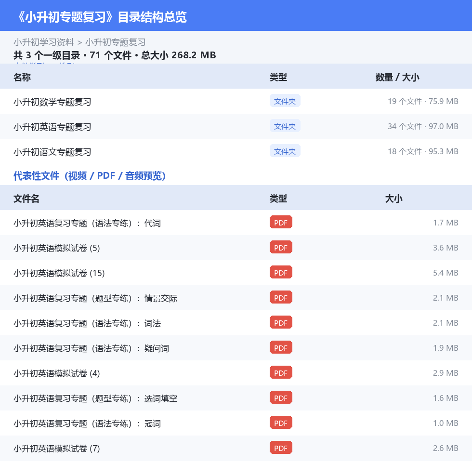This screenshot has width=472, height=476.
Task: Open file 小升初英语模拟试卷 (4)
Action: pyautogui.click(x=57, y=373)
